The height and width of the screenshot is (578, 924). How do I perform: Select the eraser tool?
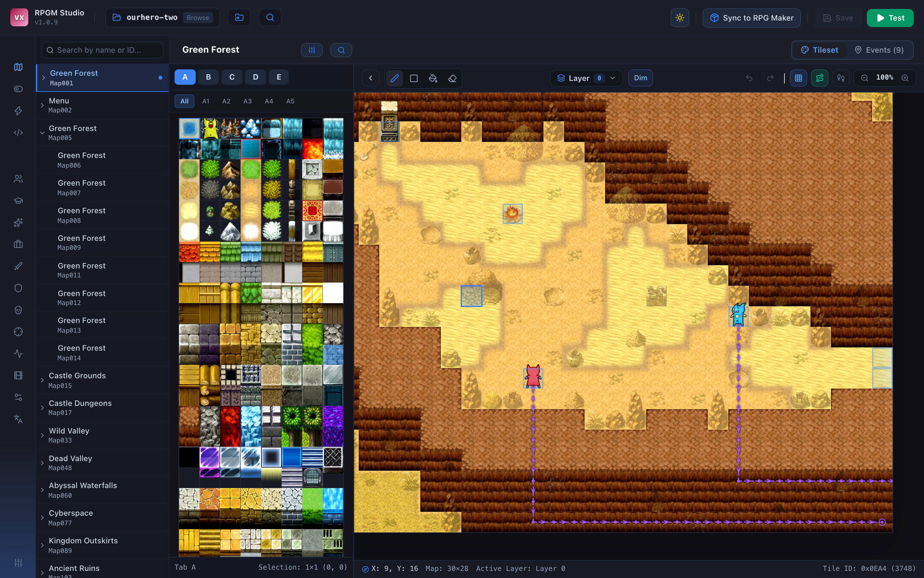(452, 78)
